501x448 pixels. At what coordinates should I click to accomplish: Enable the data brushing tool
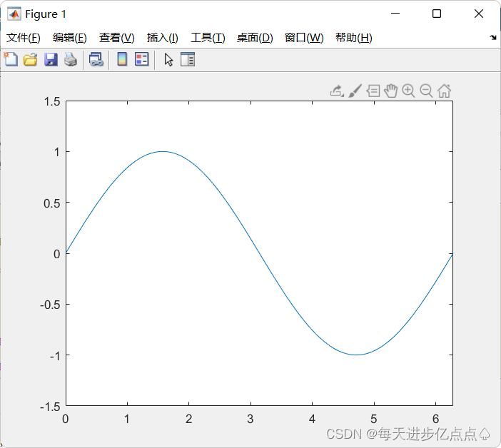click(x=355, y=91)
